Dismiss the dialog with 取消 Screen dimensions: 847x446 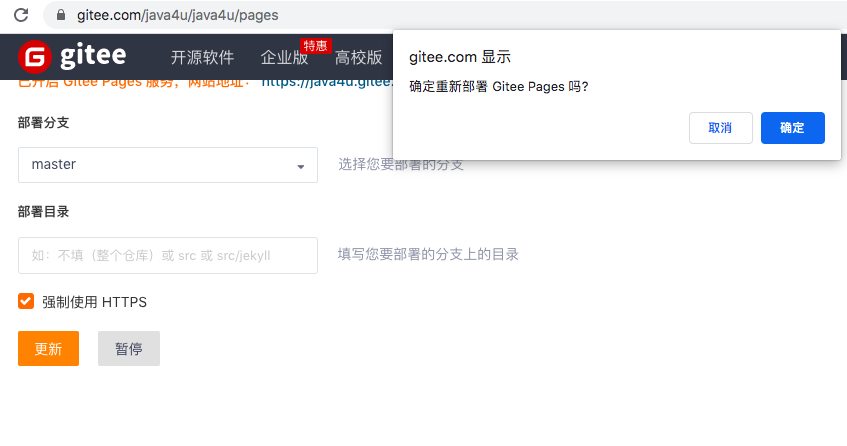pyautogui.click(x=721, y=128)
